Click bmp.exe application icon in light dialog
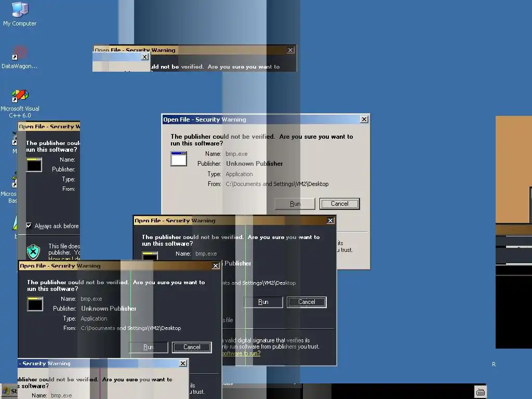The image size is (532, 399). tap(179, 159)
